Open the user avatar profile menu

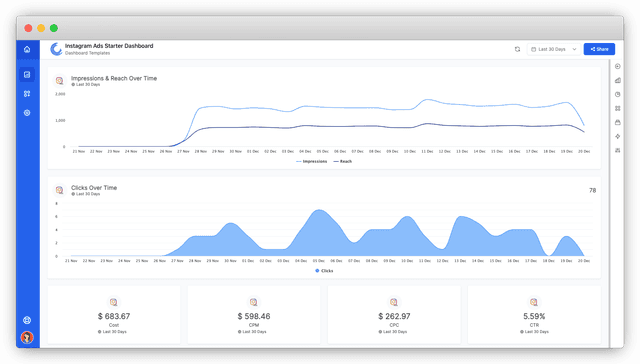[27, 337]
